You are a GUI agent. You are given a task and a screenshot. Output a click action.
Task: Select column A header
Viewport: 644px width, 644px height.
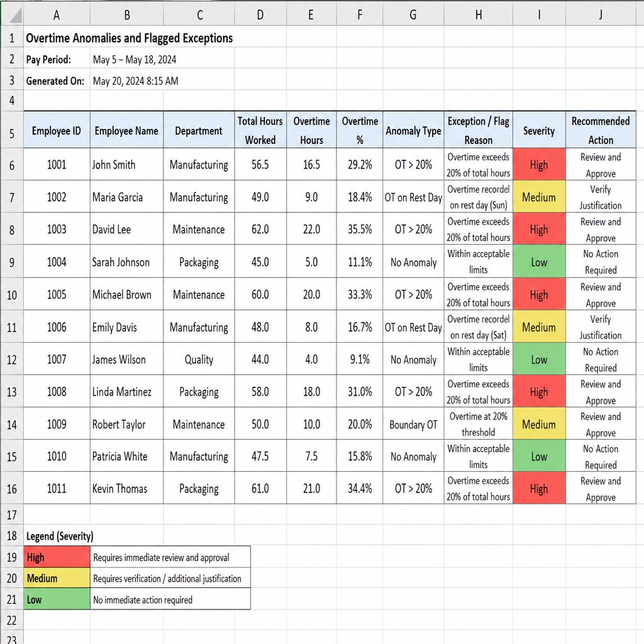click(x=57, y=15)
